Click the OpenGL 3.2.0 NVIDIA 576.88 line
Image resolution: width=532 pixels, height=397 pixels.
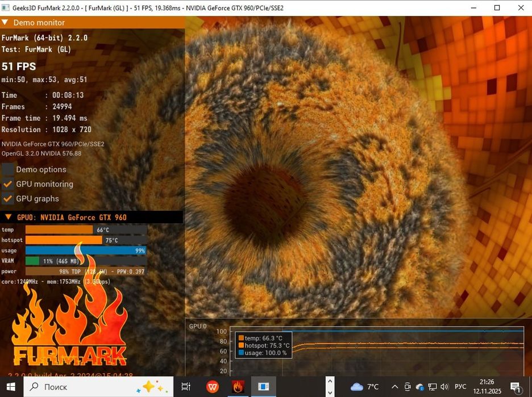coord(41,153)
